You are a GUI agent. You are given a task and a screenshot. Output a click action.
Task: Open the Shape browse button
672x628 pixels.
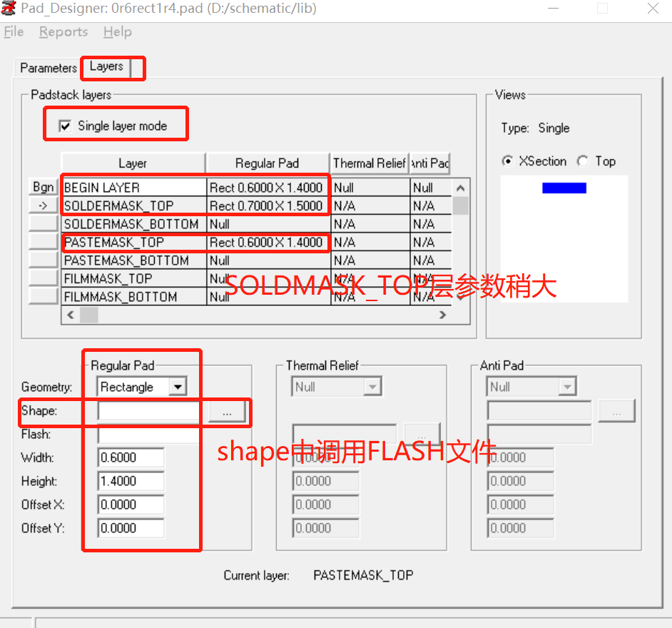point(227,412)
